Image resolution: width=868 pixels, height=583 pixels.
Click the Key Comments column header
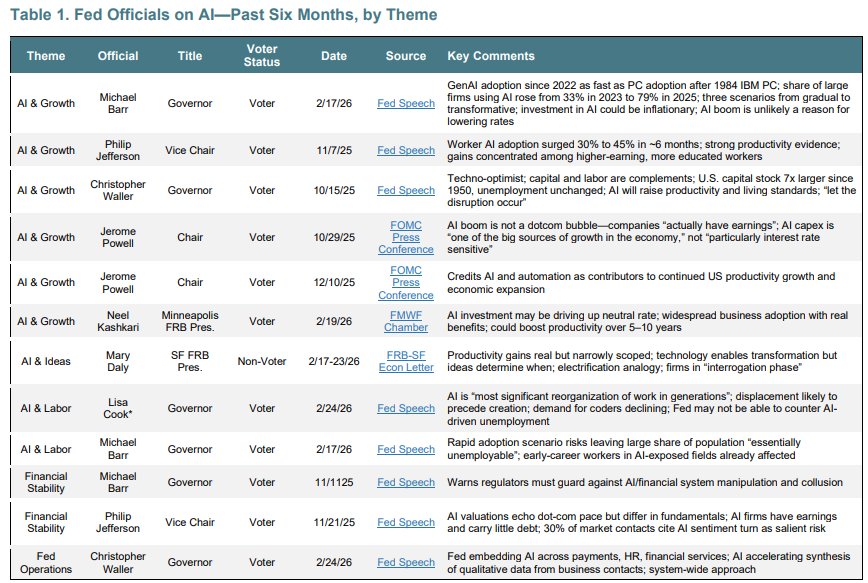click(x=491, y=56)
